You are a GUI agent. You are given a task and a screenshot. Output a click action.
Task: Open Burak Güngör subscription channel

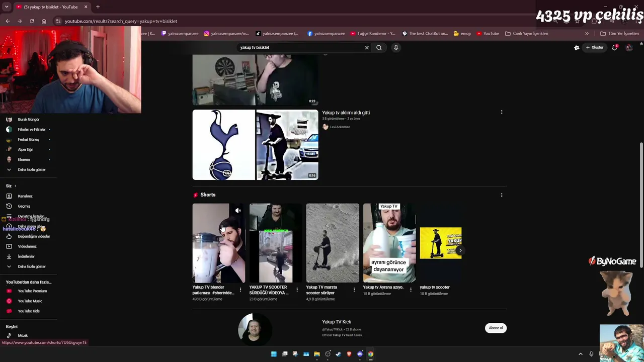(28, 120)
